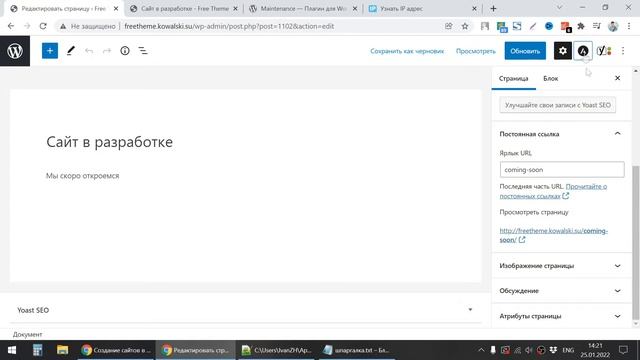Toggle the settings gear sidebar

click(562, 51)
